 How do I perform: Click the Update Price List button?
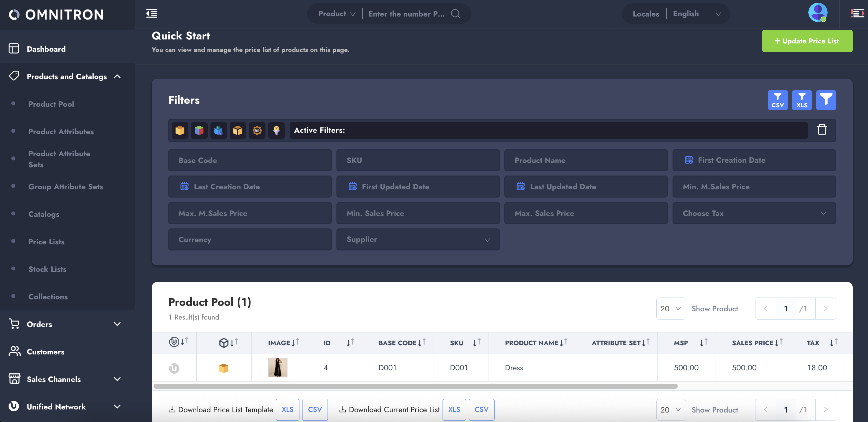pyautogui.click(x=807, y=41)
